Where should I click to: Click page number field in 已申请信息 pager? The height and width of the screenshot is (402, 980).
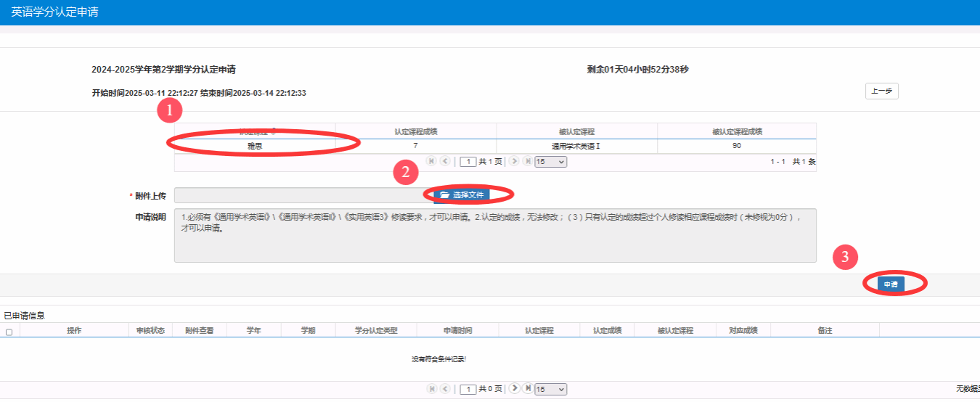[468, 390]
